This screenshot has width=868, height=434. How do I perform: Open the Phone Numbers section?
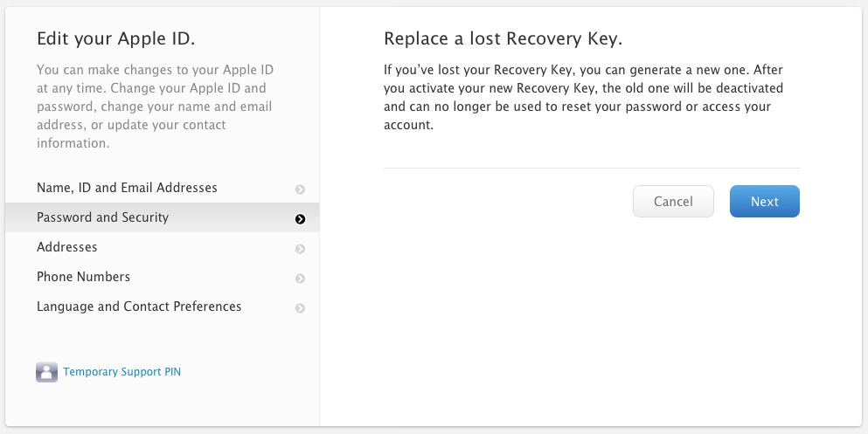[x=83, y=277]
